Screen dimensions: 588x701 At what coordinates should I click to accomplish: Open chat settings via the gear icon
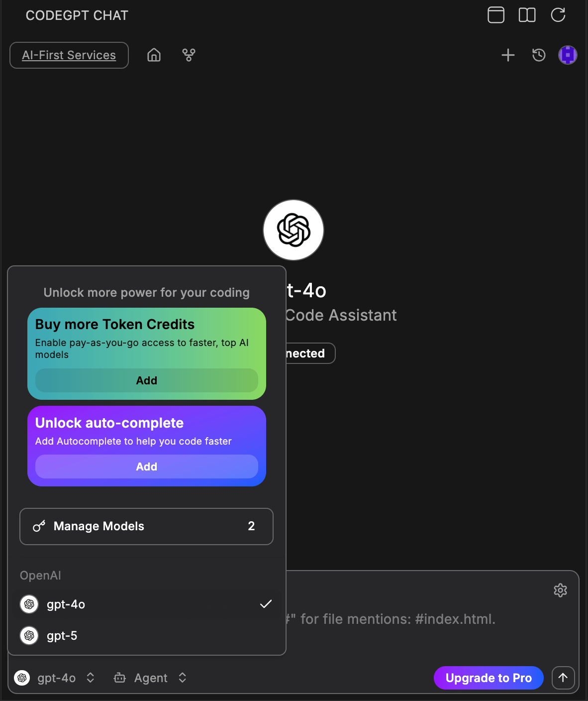tap(560, 590)
